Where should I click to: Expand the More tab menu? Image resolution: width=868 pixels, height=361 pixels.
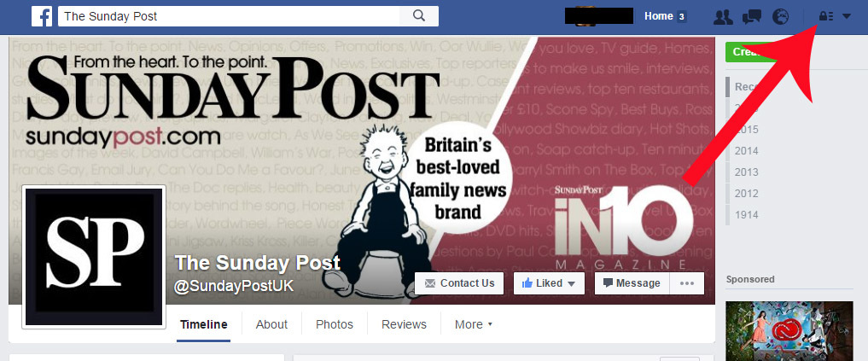point(474,324)
